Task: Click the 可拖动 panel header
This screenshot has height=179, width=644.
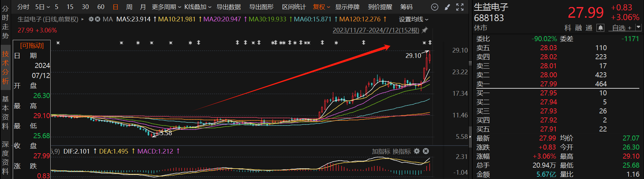Action: 32,46
